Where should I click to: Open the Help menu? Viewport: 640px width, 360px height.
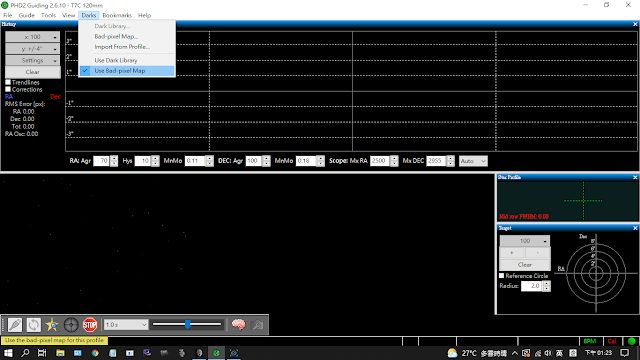(144, 15)
